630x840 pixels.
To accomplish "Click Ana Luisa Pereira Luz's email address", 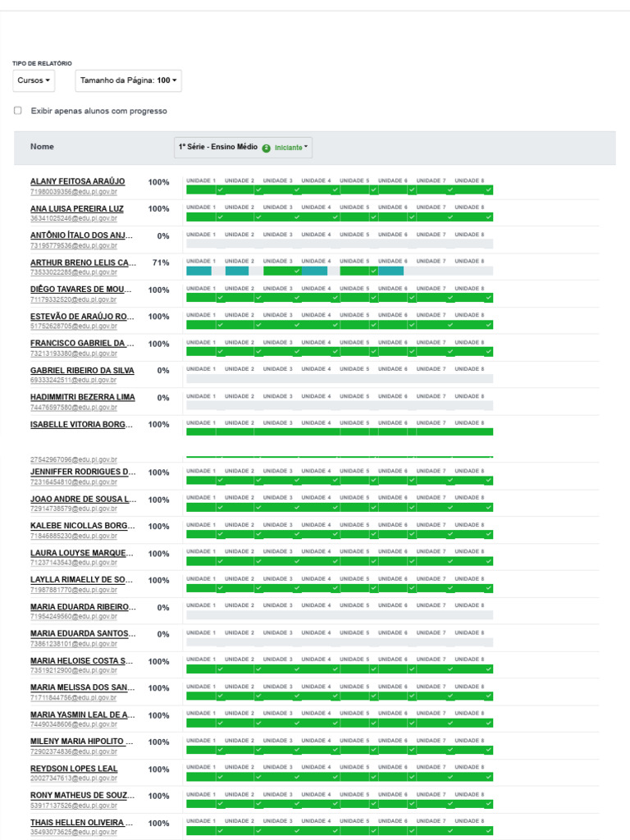I will tap(73, 219).
